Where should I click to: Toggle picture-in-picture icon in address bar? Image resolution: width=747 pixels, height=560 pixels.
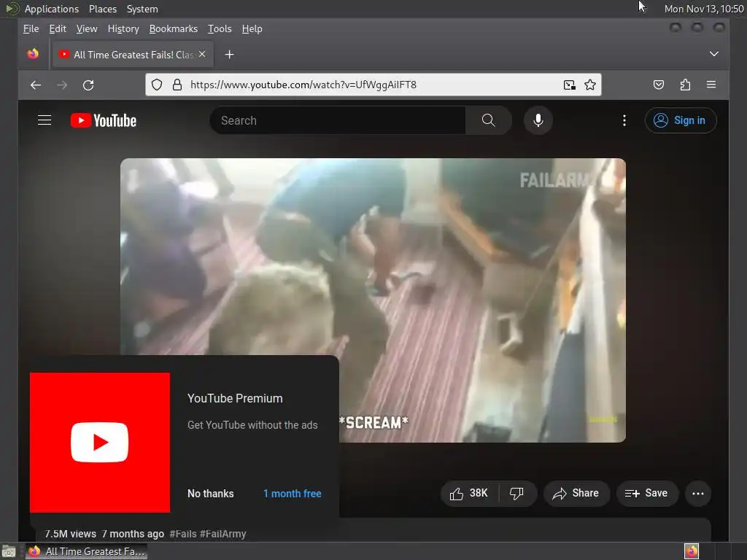[569, 85]
